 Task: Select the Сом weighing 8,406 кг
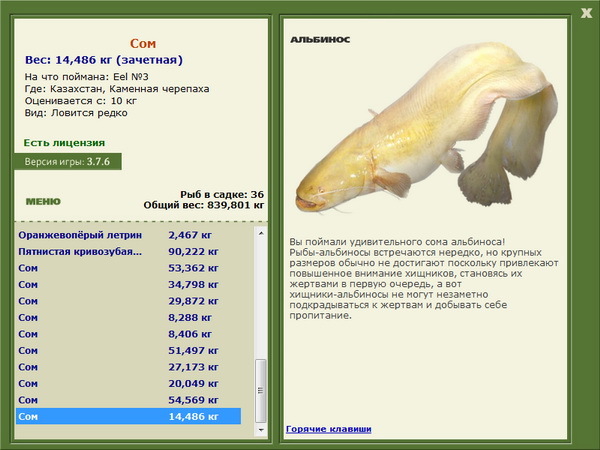point(129,334)
